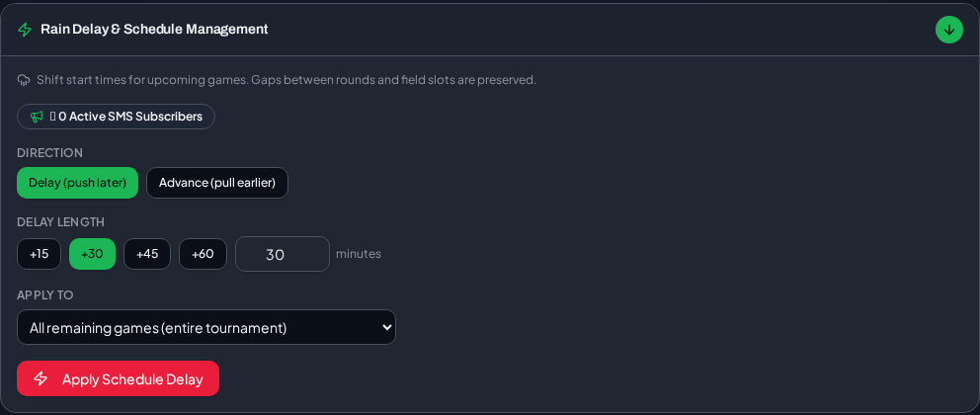Focus the custom minutes input field
The width and height of the screenshot is (980, 415).
point(282,254)
